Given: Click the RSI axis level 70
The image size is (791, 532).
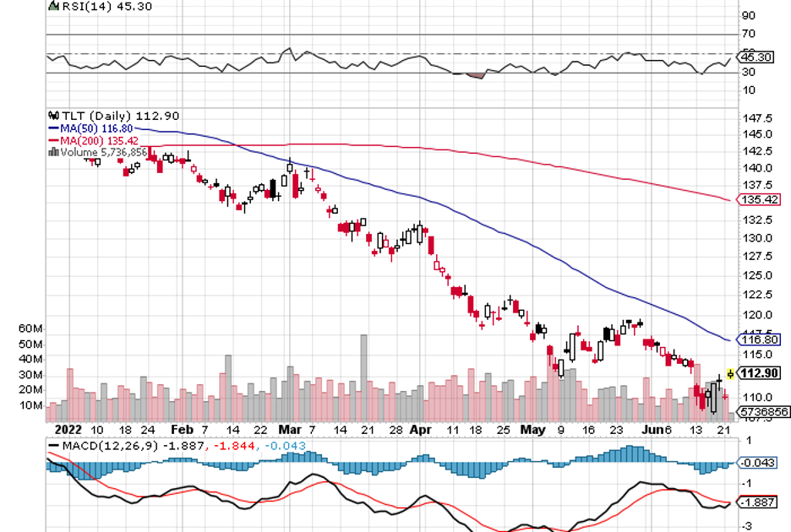Looking at the screenshot, I should 749,34.
